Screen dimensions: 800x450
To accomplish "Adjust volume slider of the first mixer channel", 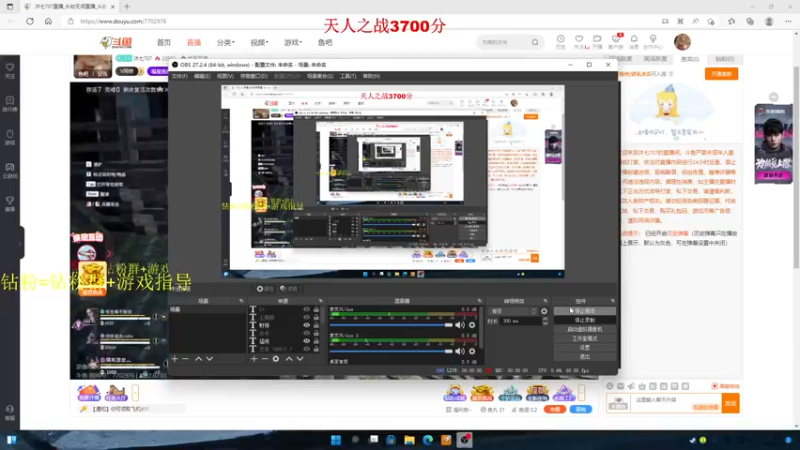I will 391,325.
